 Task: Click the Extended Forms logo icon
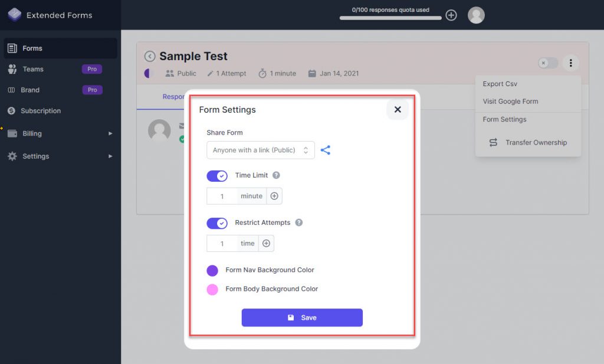click(x=14, y=14)
